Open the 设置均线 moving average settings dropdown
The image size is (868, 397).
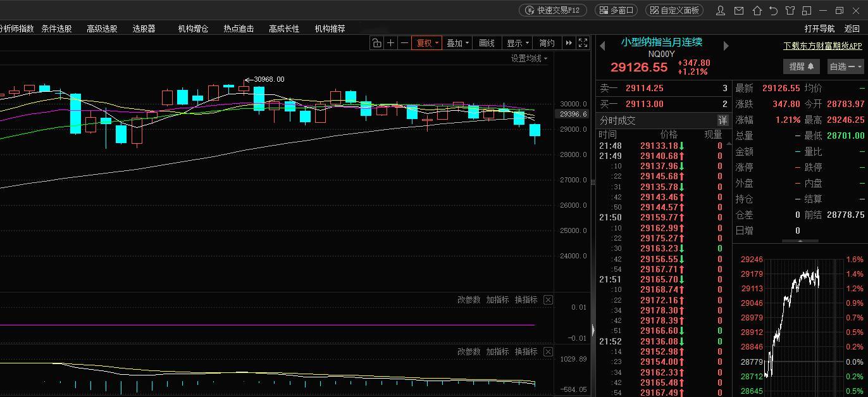click(530, 58)
